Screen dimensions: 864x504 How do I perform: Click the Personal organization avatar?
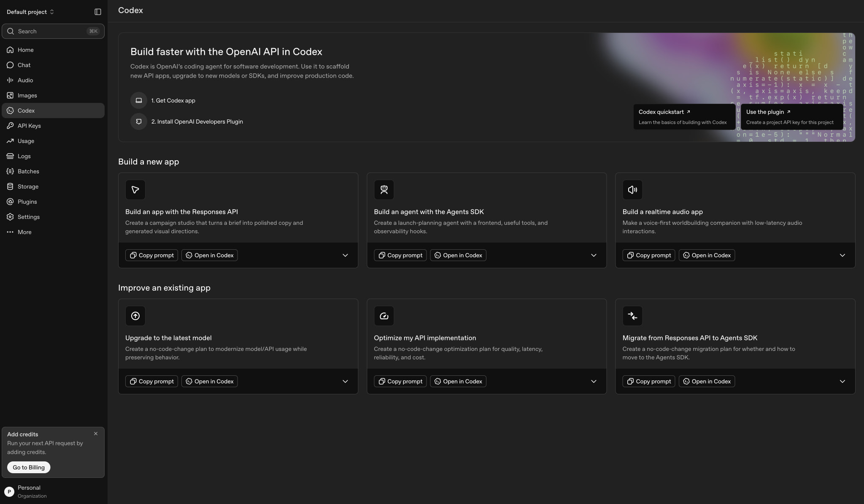(9, 492)
